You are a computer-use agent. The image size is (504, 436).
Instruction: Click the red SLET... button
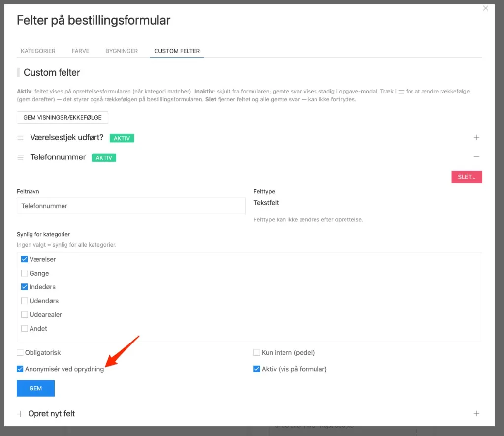pyautogui.click(x=467, y=177)
